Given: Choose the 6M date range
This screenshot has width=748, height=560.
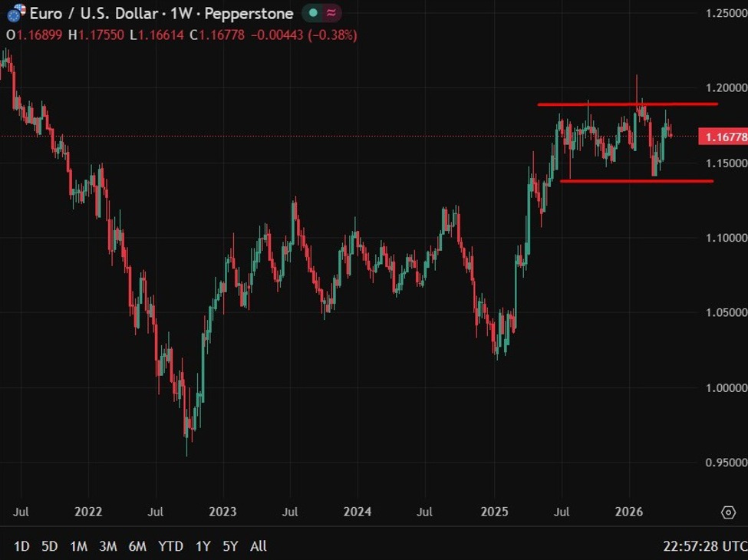Looking at the screenshot, I should tap(137, 546).
